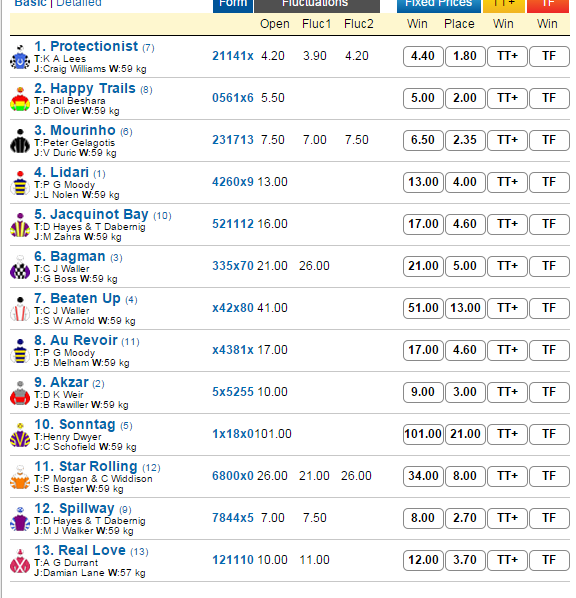Choose TT+ win bet for Beaten Up
This screenshot has height=598, width=576.
(507, 308)
